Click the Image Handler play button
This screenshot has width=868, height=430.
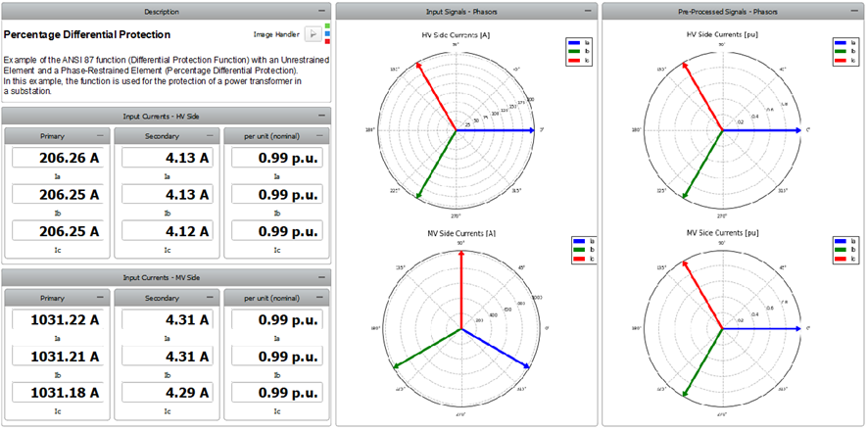point(313,33)
